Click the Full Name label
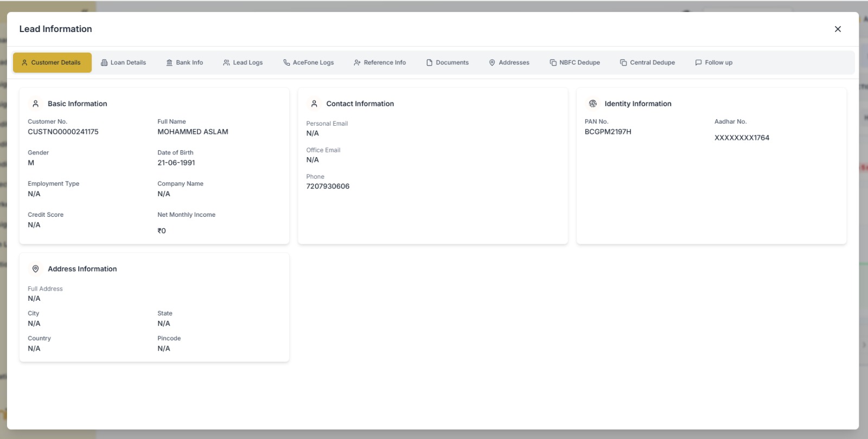Viewport: 868px width, 439px height. point(171,122)
